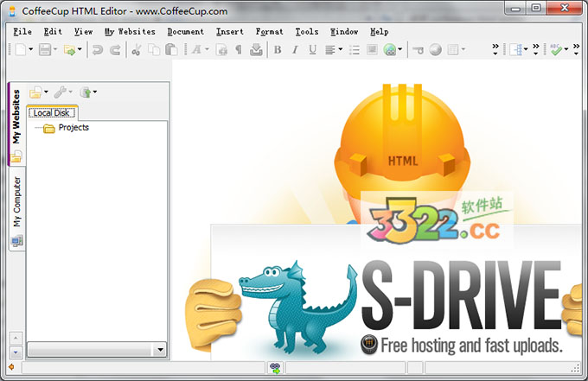
Task: Expand the folder dropdown in My Websites panel
Action: click(47, 92)
